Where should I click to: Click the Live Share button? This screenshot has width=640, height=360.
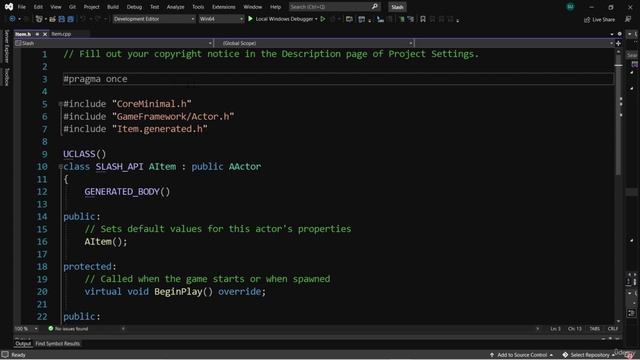[599, 19]
